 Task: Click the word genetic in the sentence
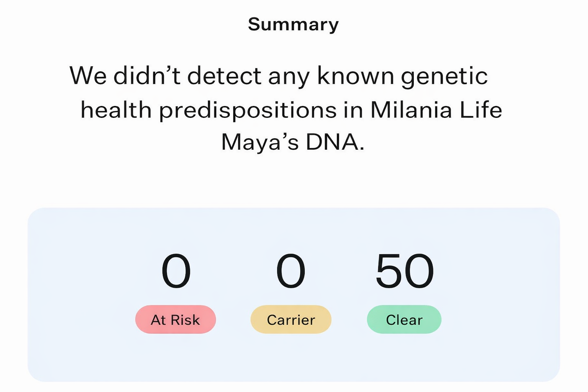(444, 76)
